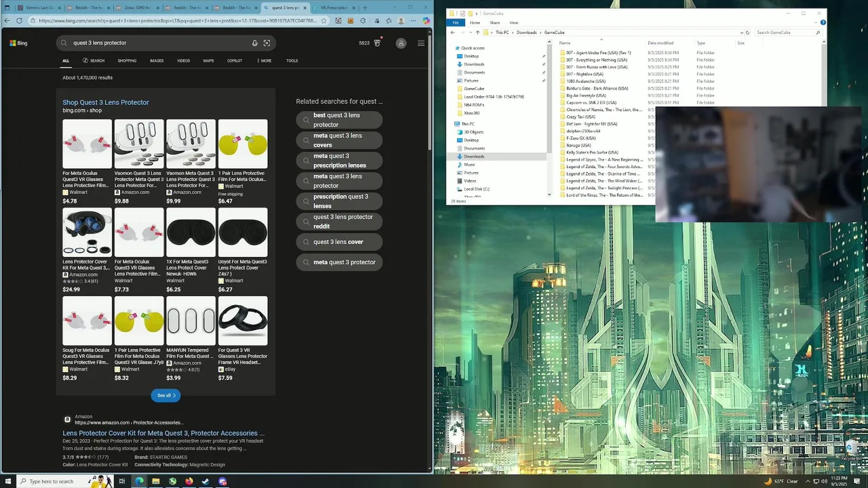This screenshot has width=868, height=488.
Task: Open recent locations dropdown in File Explorer
Action: [x=470, y=33]
